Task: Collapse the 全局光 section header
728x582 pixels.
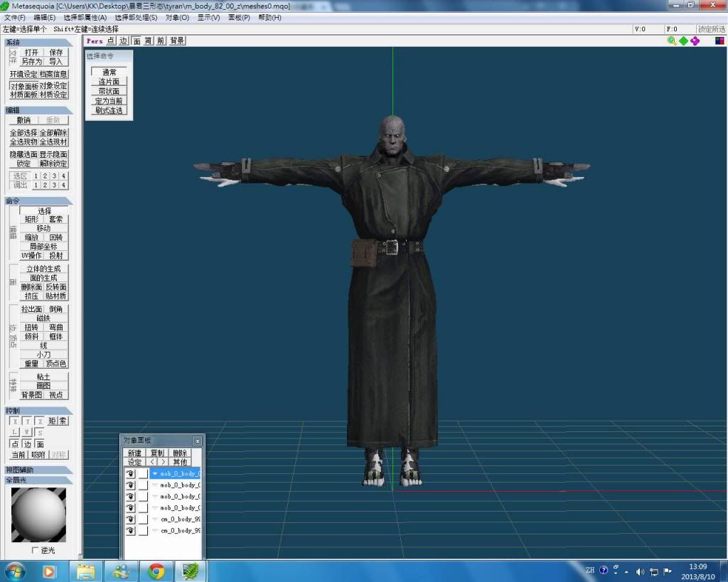Action: (38, 480)
